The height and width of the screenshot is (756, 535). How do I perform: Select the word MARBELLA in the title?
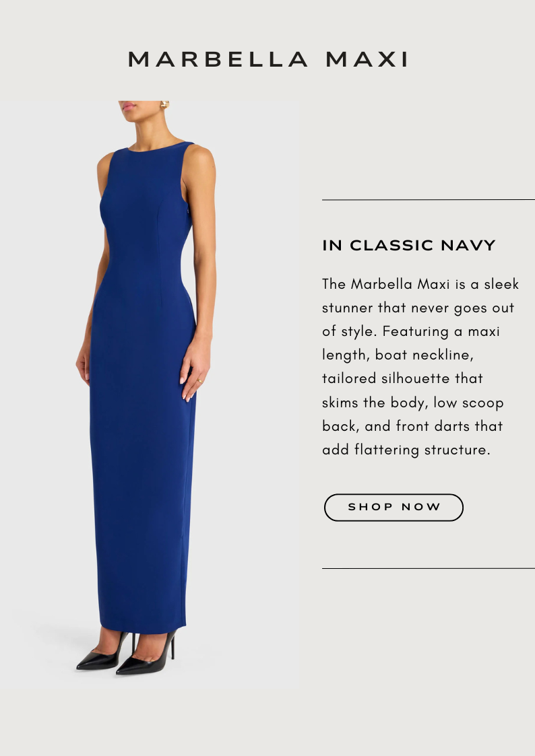pos(218,60)
